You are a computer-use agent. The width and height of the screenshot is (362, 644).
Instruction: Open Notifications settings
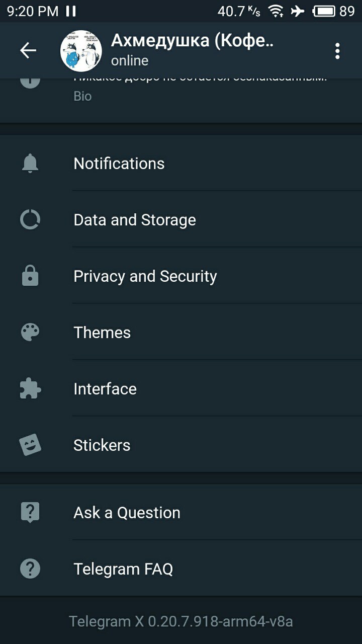pos(119,164)
